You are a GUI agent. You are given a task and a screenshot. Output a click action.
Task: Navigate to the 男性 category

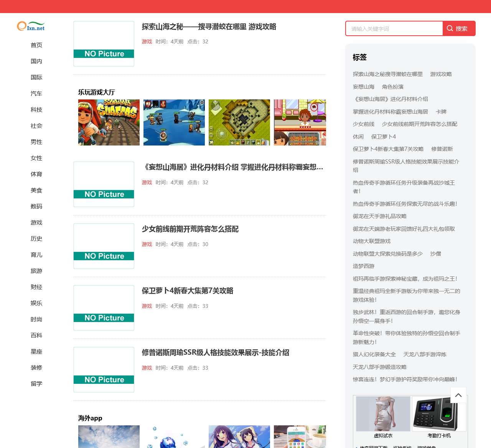pos(36,142)
